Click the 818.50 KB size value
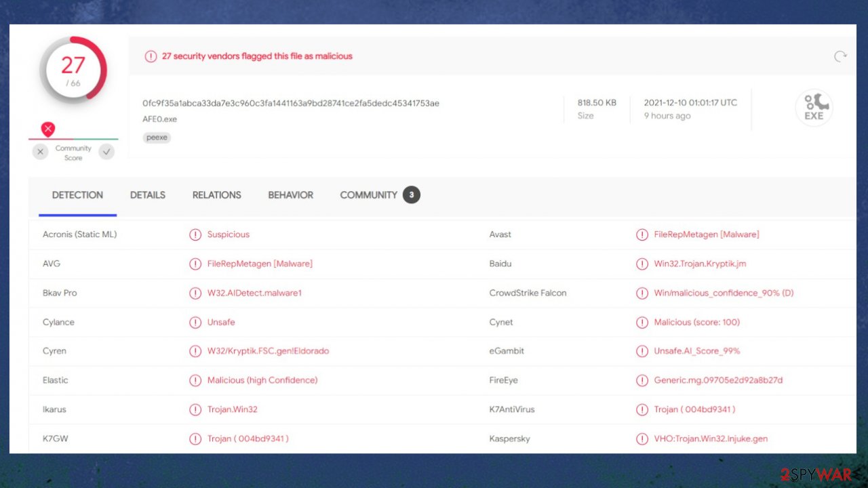868x488 pixels. 597,103
